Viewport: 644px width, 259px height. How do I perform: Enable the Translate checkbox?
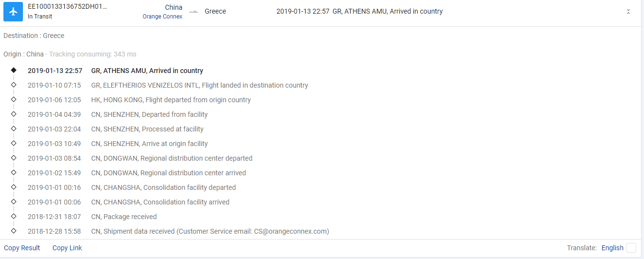point(631,248)
